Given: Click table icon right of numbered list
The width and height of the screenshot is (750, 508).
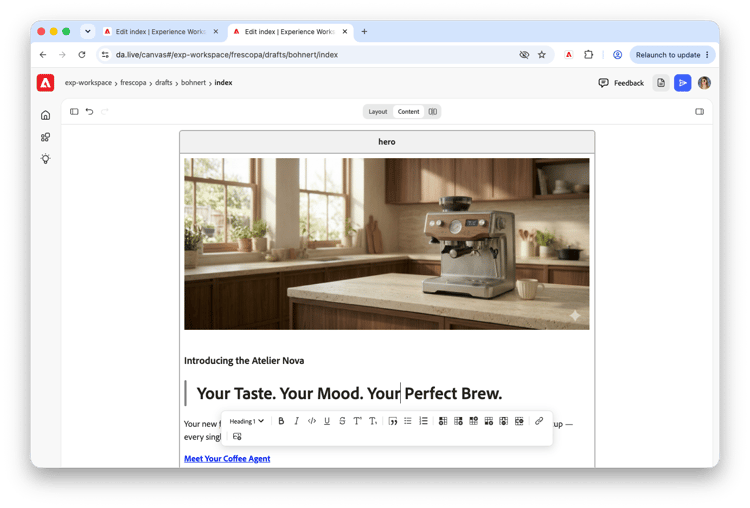Looking at the screenshot, I should coord(443,421).
